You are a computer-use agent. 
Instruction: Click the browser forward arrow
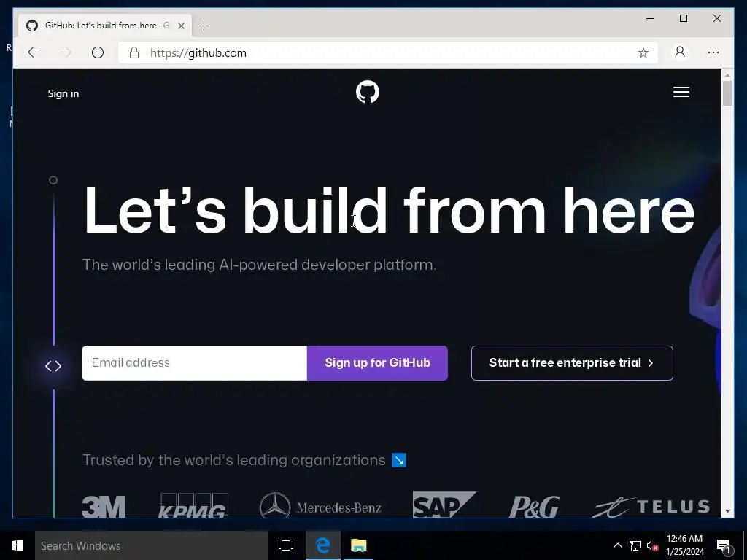coord(66,52)
